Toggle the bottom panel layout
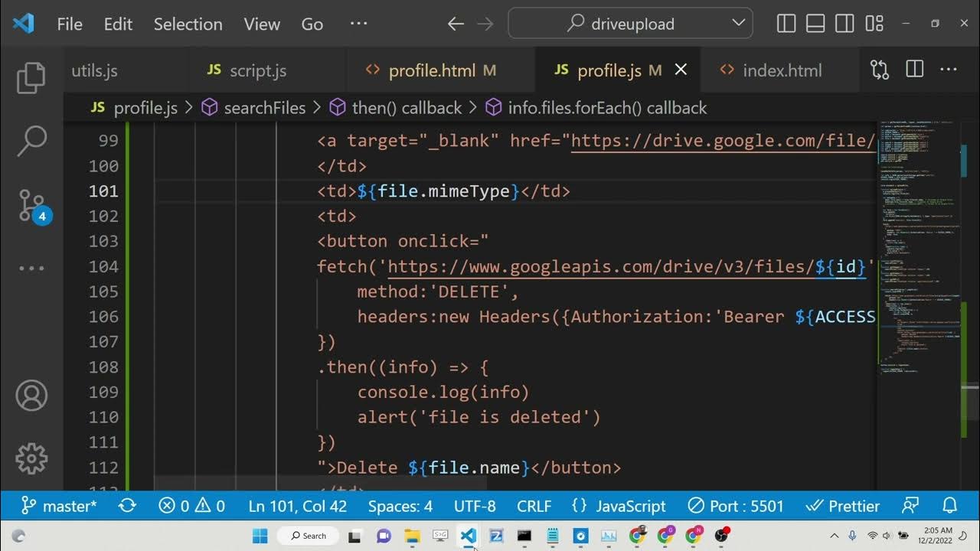 (x=815, y=24)
